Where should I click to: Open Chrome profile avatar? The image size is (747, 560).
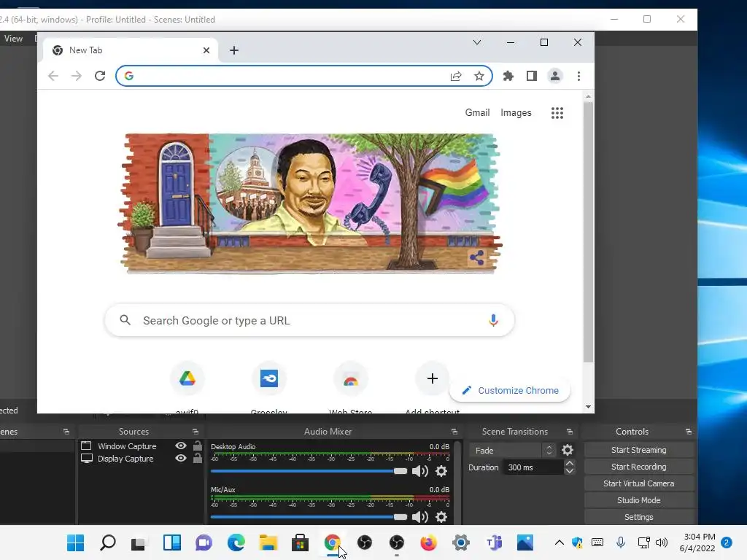pos(555,76)
